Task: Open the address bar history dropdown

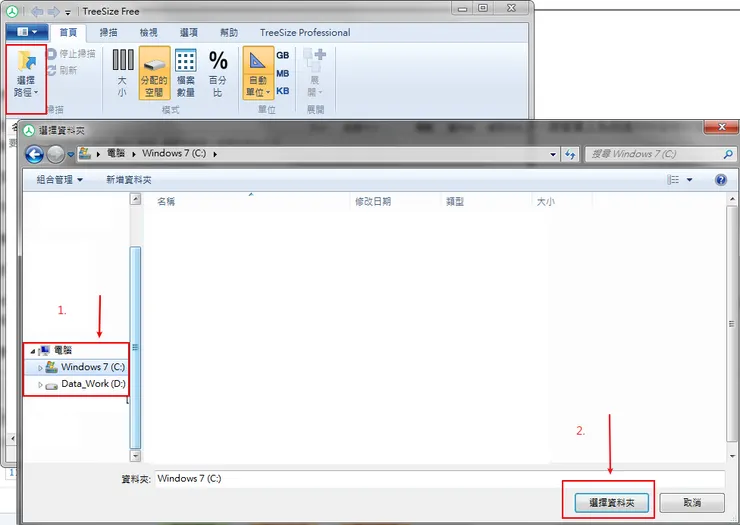Action: [x=553, y=154]
